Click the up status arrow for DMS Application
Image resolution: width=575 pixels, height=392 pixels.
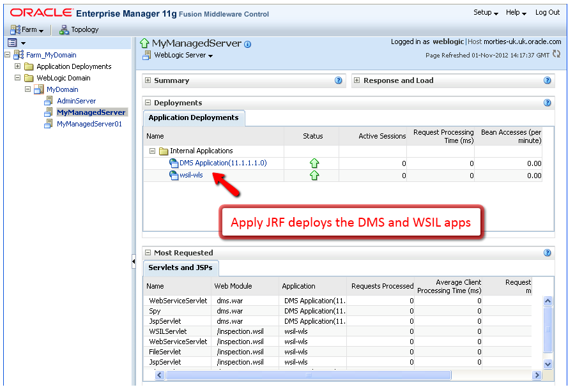click(x=314, y=163)
